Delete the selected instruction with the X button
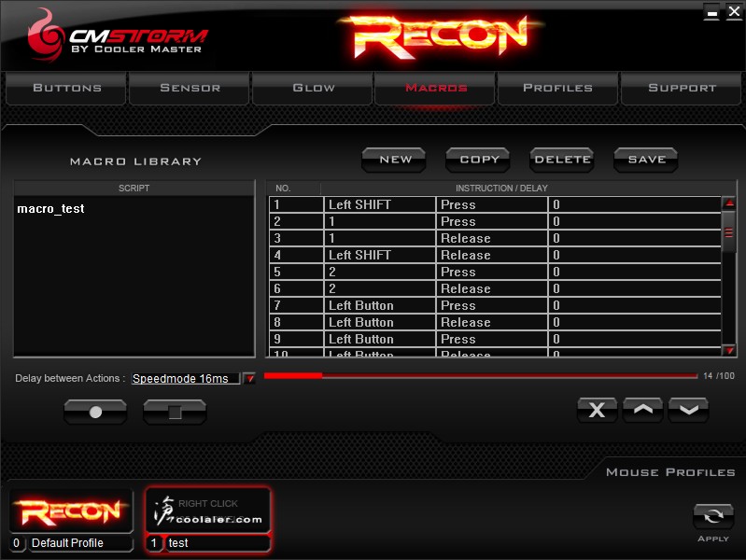 pyautogui.click(x=598, y=410)
